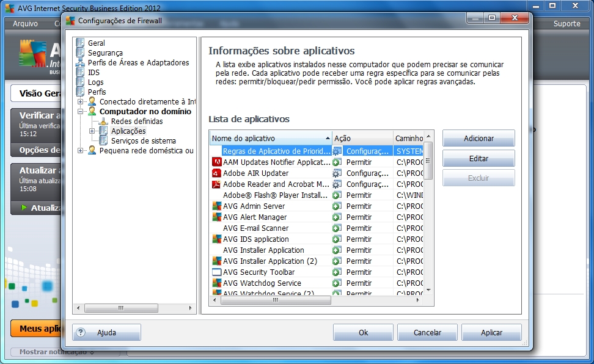Click the Conectado diretamente profile user icon
This screenshot has width=594, height=364.
[x=92, y=101]
